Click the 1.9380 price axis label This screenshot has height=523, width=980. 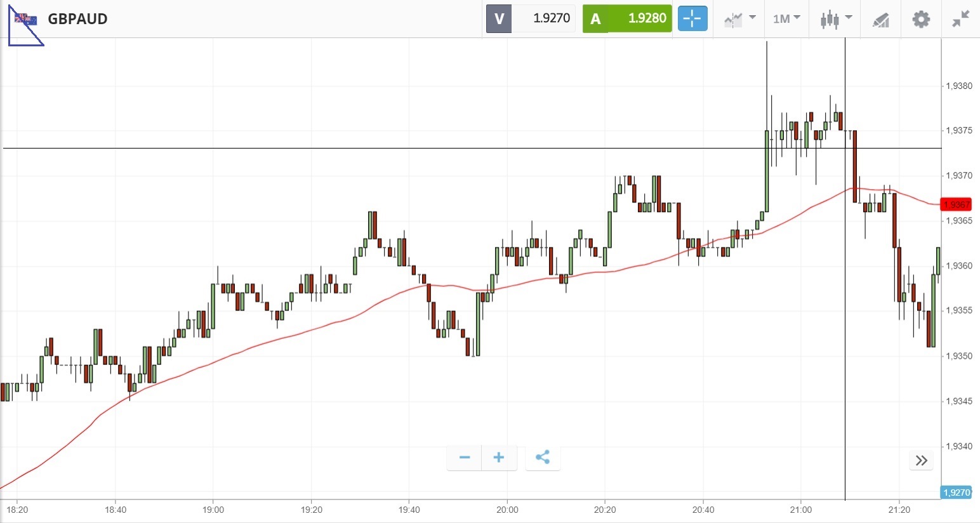point(958,86)
